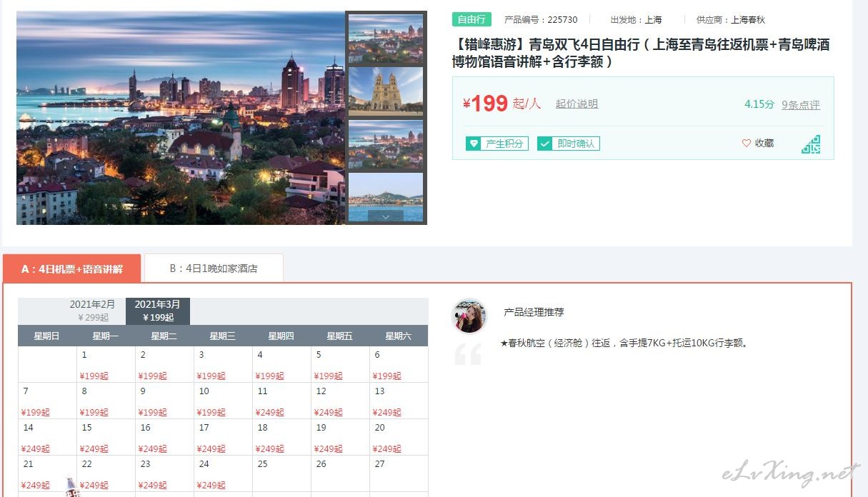868x497 pixels.
Task: Pick March 8 on the calendar
Action: [x=106, y=401]
